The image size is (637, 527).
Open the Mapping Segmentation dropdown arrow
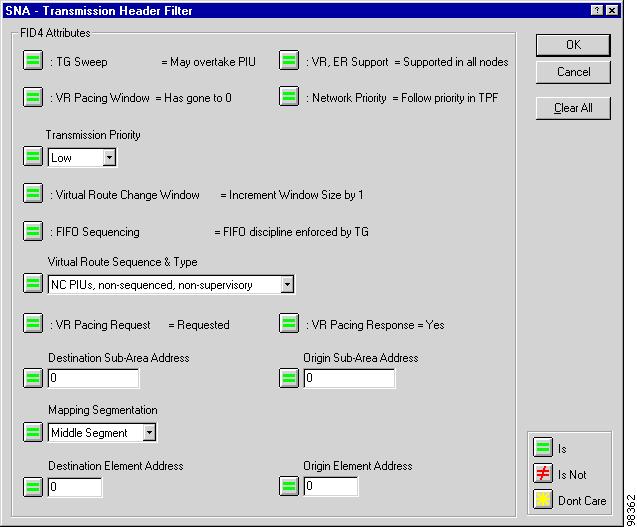149,433
